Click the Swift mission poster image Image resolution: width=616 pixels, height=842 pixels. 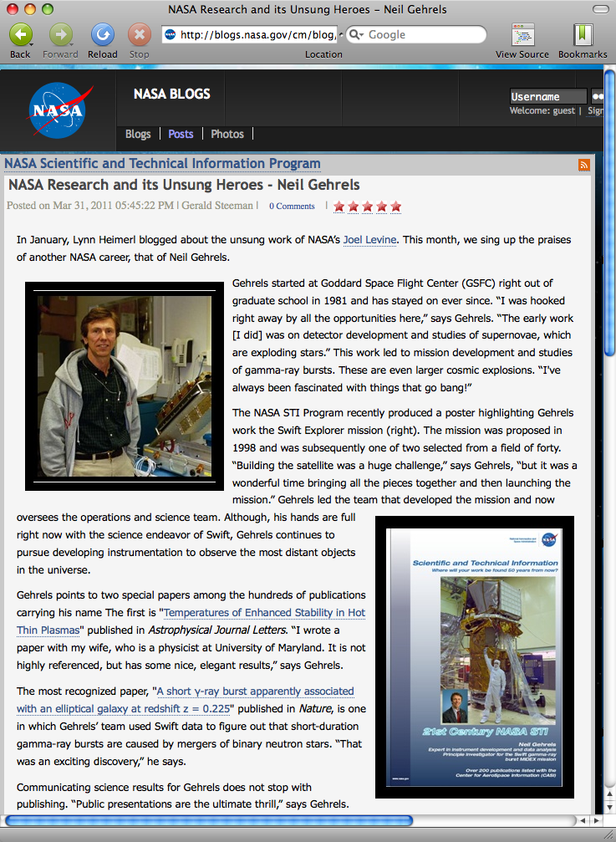[475, 657]
